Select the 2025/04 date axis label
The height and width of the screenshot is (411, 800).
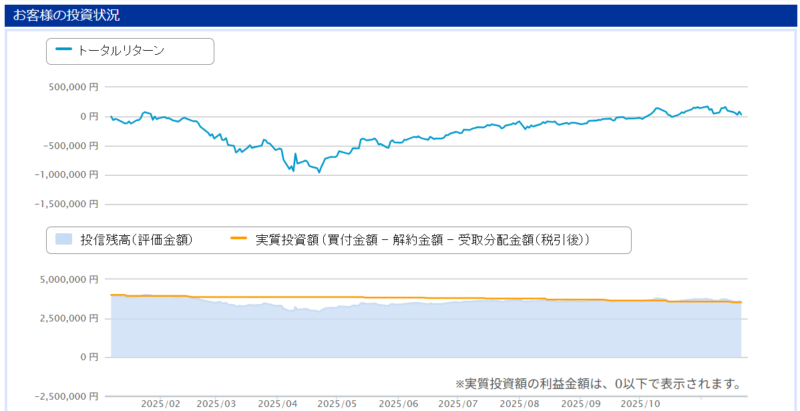(x=277, y=404)
